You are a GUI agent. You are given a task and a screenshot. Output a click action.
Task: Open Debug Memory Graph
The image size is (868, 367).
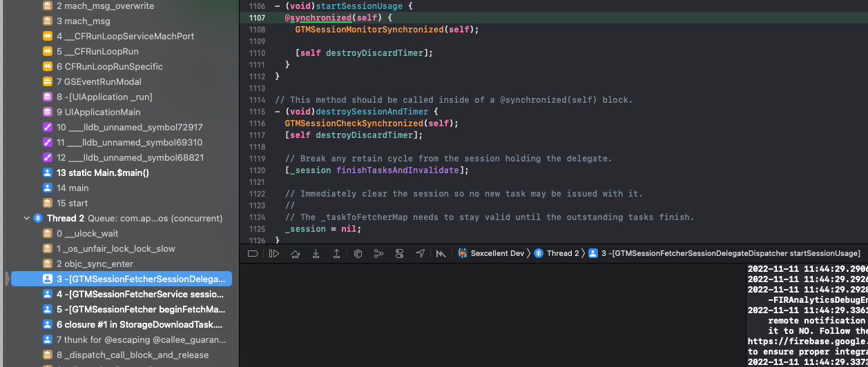pyautogui.click(x=378, y=254)
